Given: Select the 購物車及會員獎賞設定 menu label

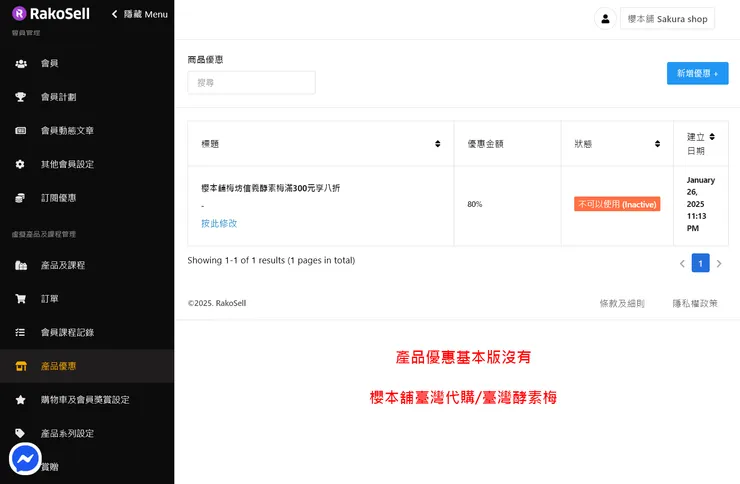Looking at the screenshot, I should [85, 400].
